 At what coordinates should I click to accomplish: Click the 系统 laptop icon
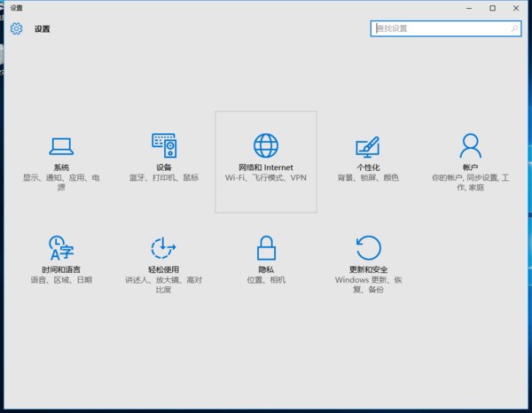[61, 145]
